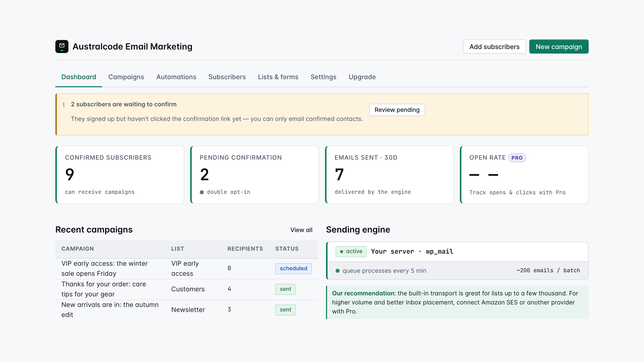Click the sent badge in Customers row
The width and height of the screenshot is (644, 362).
tap(286, 289)
